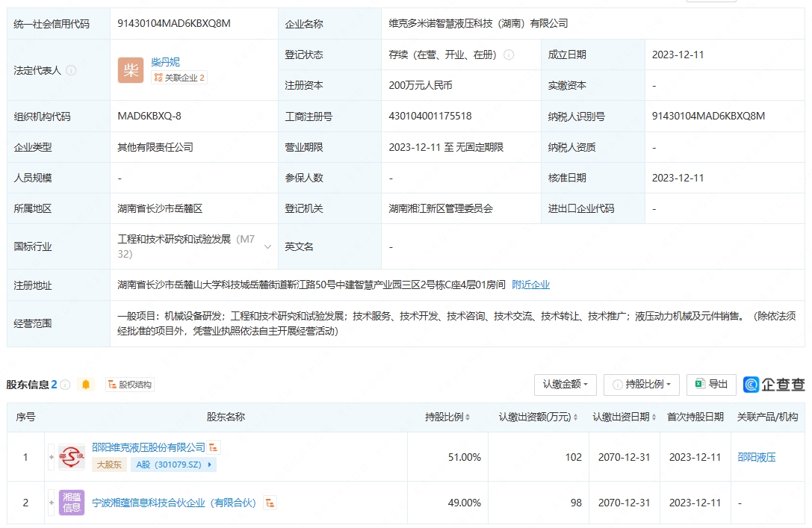Click the 大股东 tag
The width and height of the screenshot is (812, 528).
109,465
